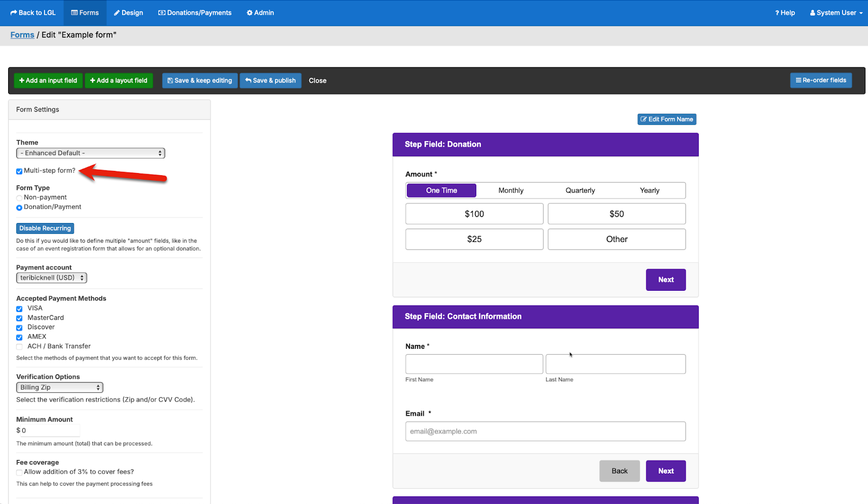Open the System User menu
The width and height of the screenshot is (868, 504).
[x=836, y=12]
